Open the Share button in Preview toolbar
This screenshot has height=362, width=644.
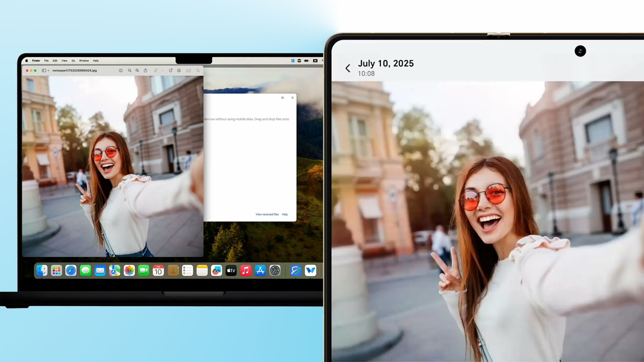pos(146,70)
